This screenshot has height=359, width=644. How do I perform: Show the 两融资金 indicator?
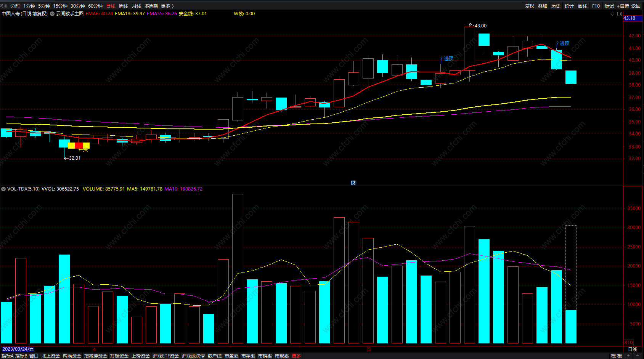coord(72,356)
